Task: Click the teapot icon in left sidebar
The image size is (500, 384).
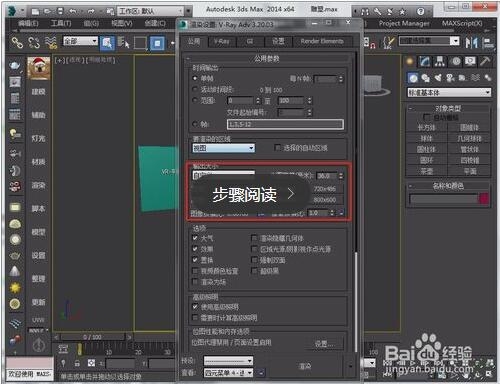Action: pyautogui.click(x=15, y=66)
